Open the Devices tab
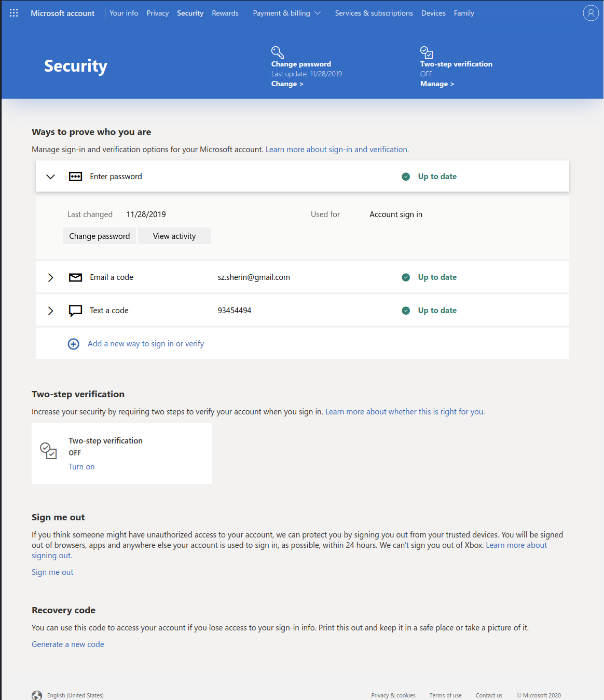Screen dimensions: 604x700 coord(433,13)
